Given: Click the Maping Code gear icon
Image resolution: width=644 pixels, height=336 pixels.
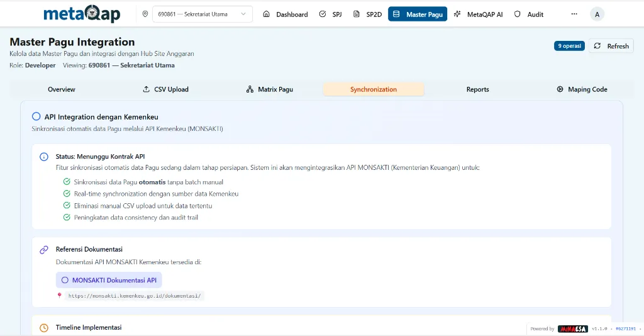Looking at the screenshot, I should (x=560, y=89).
